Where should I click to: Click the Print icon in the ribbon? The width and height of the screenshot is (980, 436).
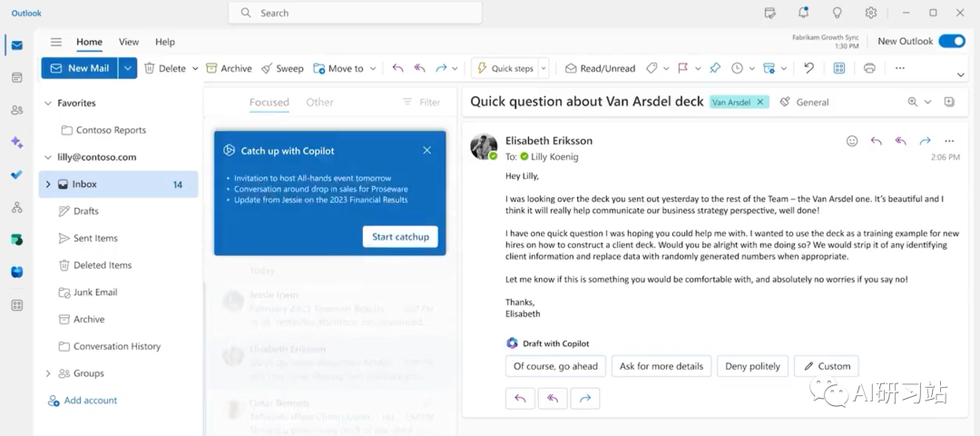click(869, 68)
